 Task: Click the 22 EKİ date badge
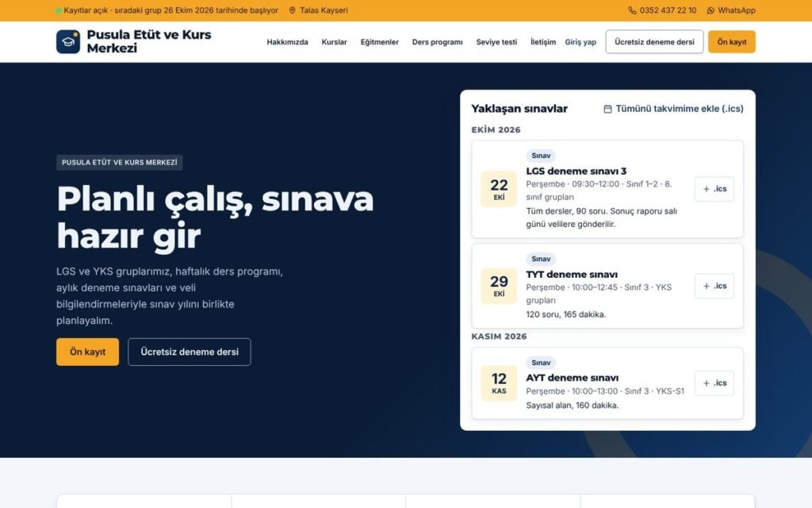pyautogui.click(x=499, y=189)
